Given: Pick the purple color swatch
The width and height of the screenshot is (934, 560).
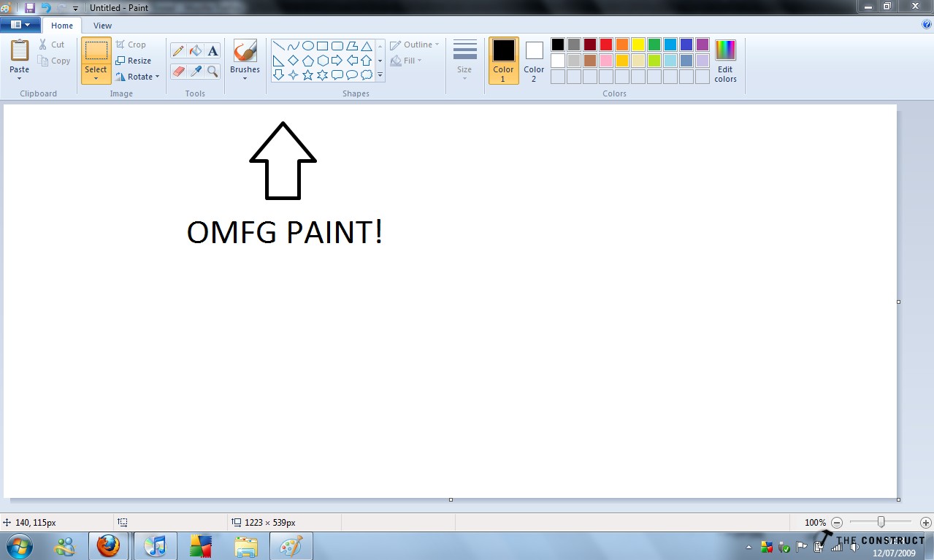Looking at the screenshot, I should (702, 45).
